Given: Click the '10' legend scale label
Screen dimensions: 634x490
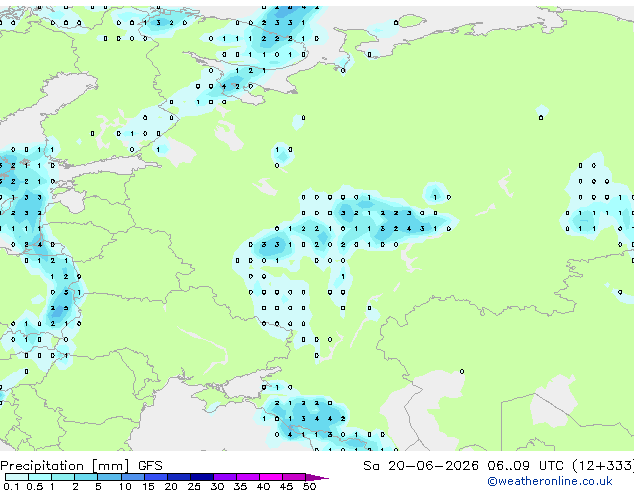Looking at the screenshot, I should [125, 486].
